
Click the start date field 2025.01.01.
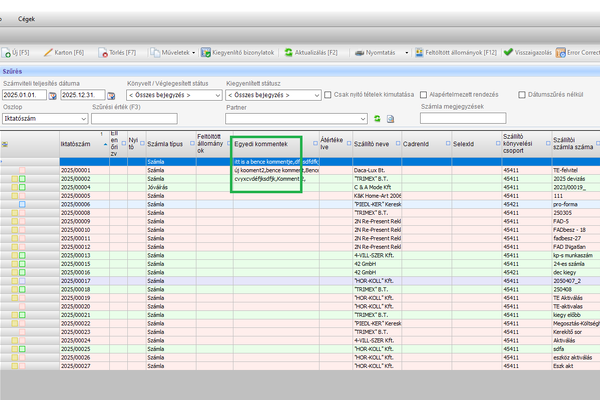[24, 95]
